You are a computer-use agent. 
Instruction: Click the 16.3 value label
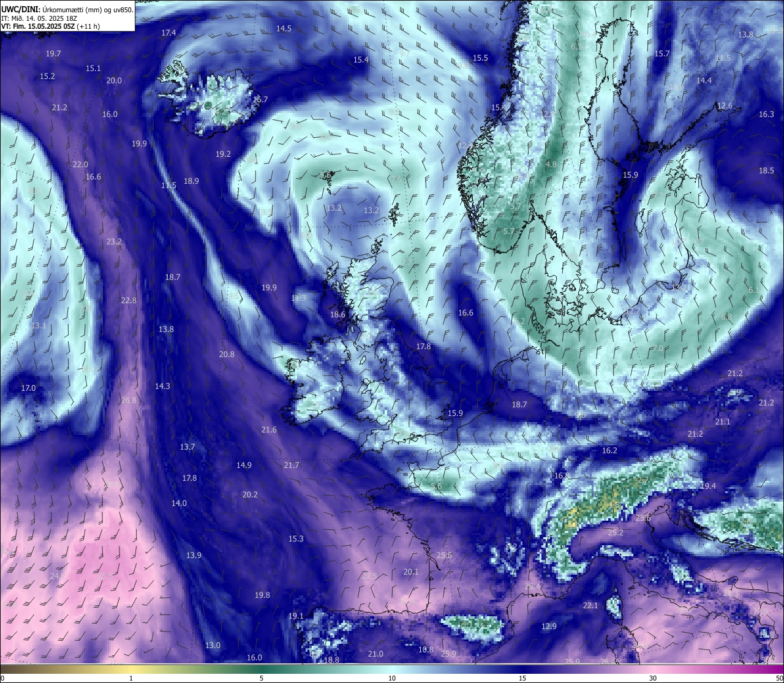(766, 115)
